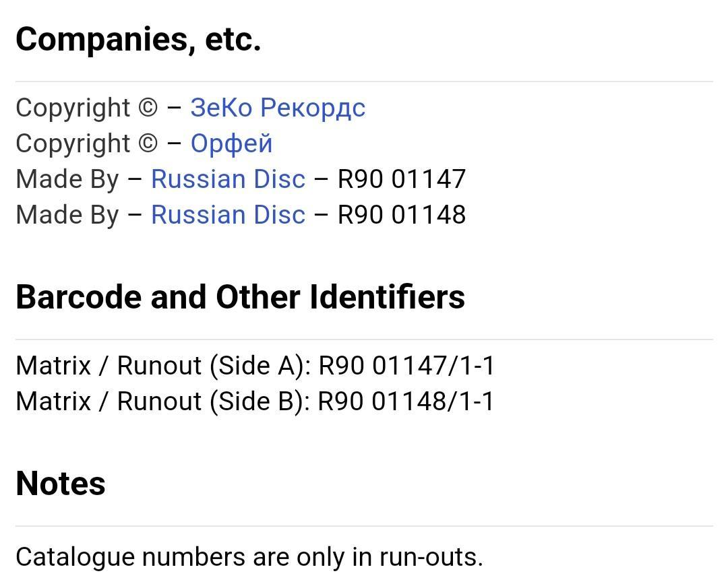Click the R90 01148/1-1 runout value
The width and height of the screenshot is (728, 584).
click(406, 401)
